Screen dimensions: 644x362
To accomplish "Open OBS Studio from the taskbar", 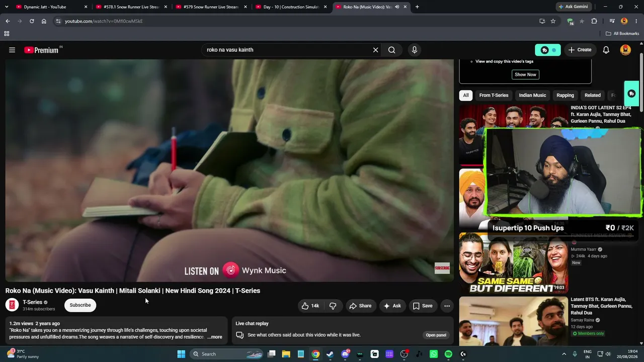I will pos(404,354).
